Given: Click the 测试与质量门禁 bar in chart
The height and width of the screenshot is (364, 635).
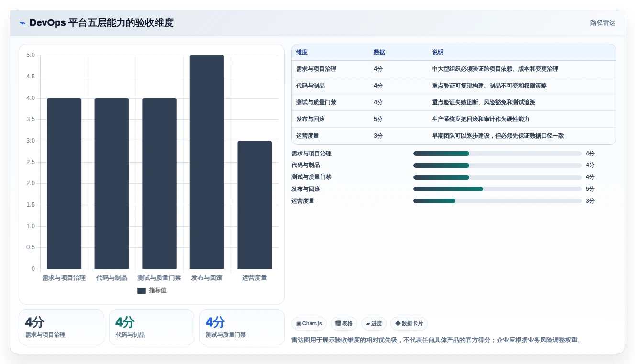Looking at the screenshot, I should click(159, 184).
